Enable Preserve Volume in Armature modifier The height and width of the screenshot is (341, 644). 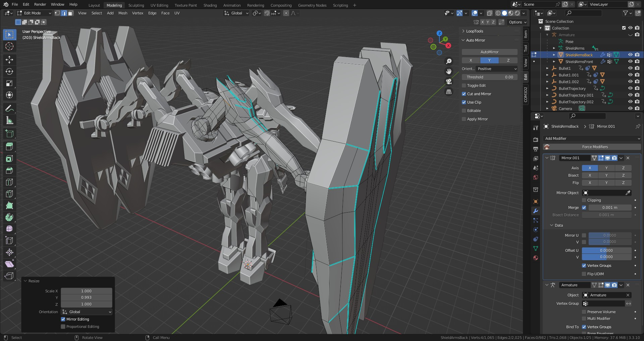tap(584, 312)
